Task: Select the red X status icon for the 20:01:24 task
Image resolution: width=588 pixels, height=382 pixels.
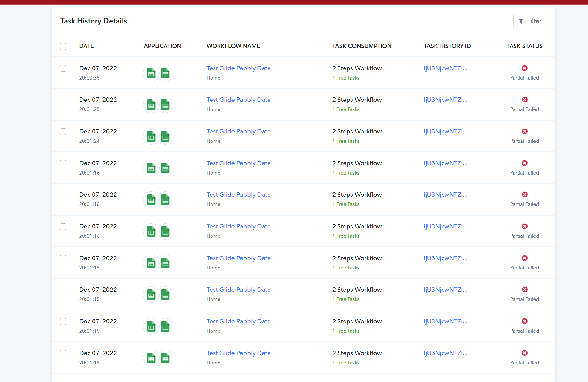Action: pos(524,131)
